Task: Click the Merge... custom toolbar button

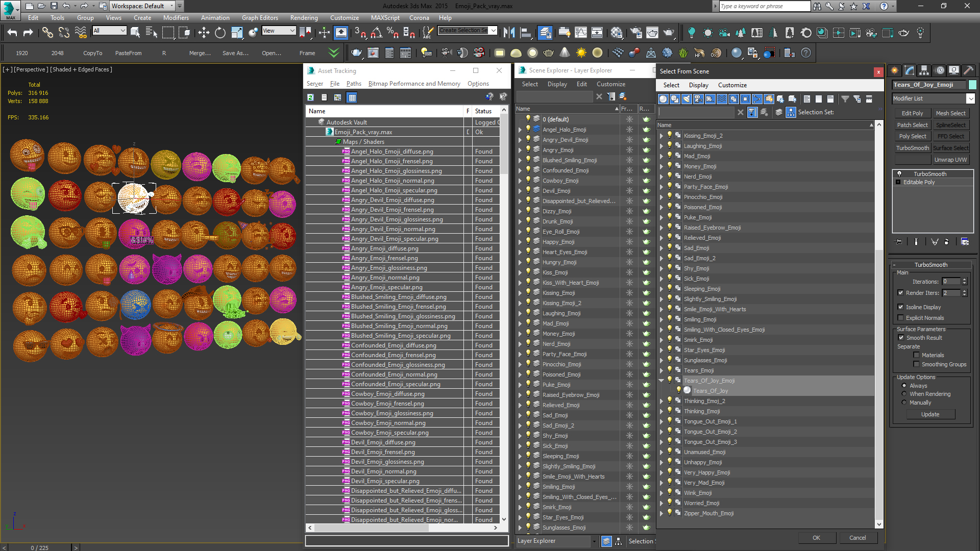Action: pos(200,53)
